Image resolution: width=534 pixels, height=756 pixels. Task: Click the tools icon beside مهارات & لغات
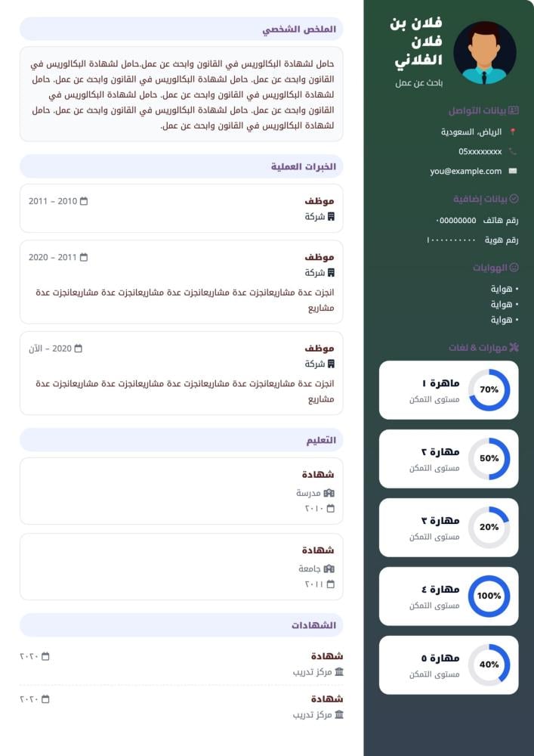[514, 348]
